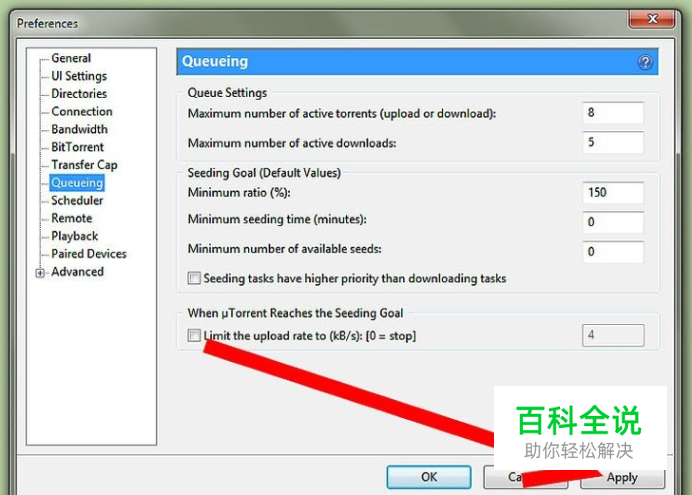Screen dimensions: 692x495
Task: Tick the Limit the upload rate checkbox
Action: (x=194, y=335)
